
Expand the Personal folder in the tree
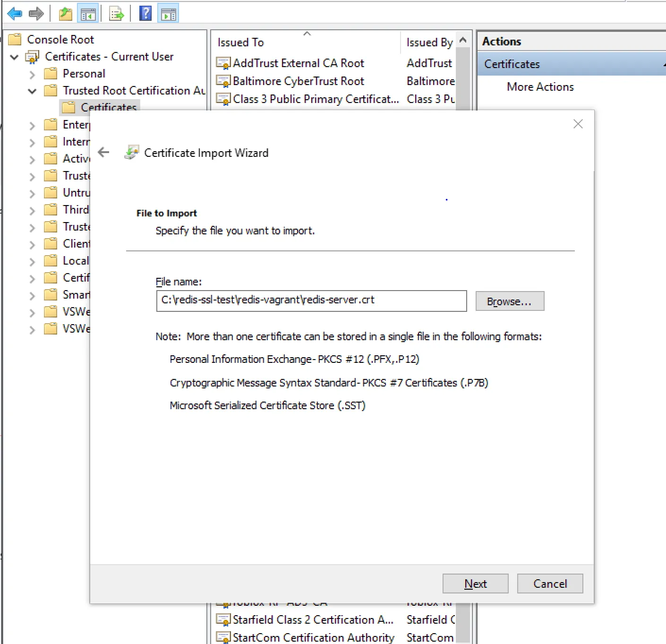point(32,74)
